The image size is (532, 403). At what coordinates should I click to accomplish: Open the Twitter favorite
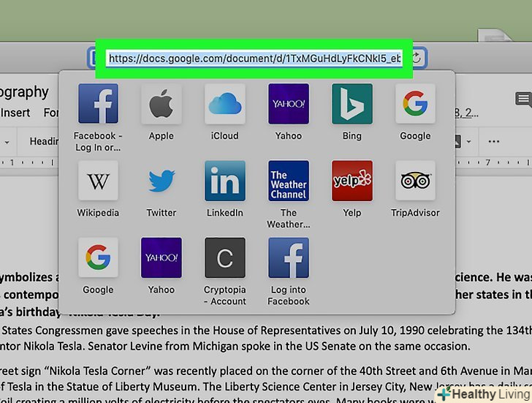pos(161,181)
